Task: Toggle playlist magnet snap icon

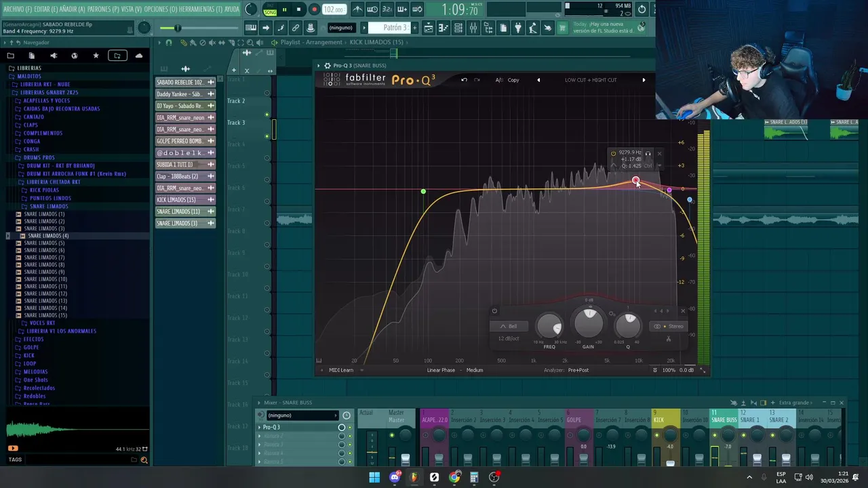Action: pyautogui.click(x=169, y=43)
